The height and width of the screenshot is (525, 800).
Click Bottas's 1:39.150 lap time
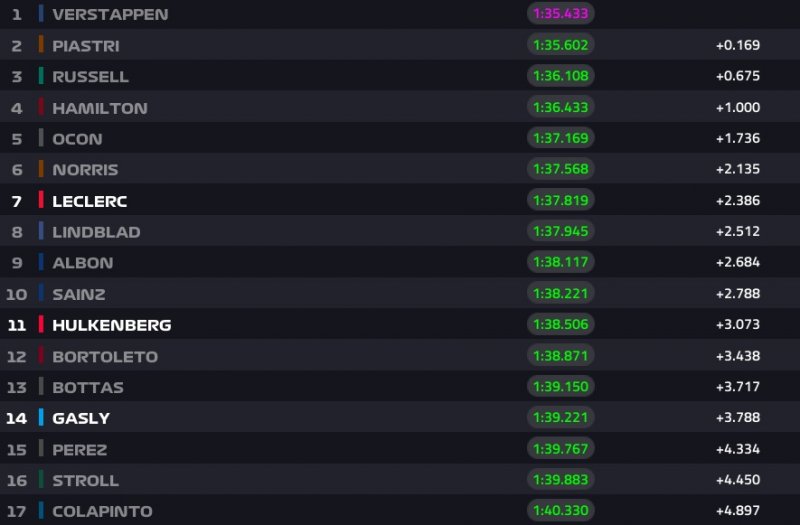coord(560,386)
